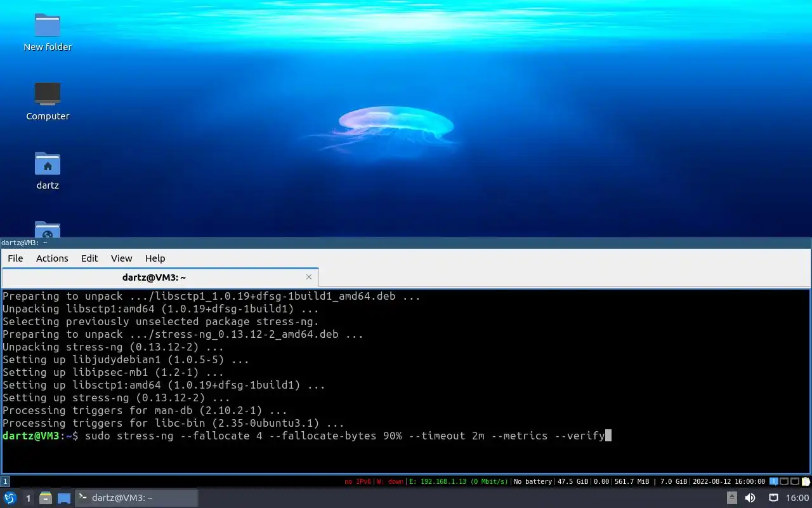Click the 'Setting up stress-ng (0.13.12-2)' line
The width and height of the screenshot is (812, 508).
116,398
